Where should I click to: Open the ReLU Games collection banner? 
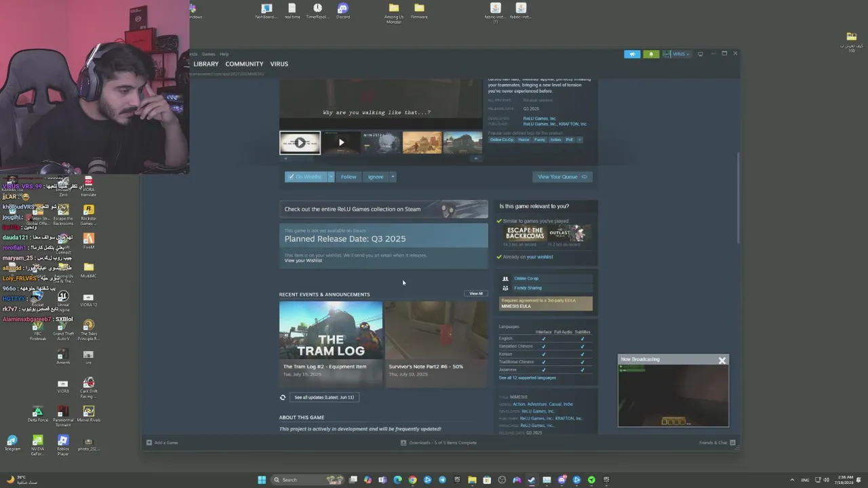(x=383, y=209)
